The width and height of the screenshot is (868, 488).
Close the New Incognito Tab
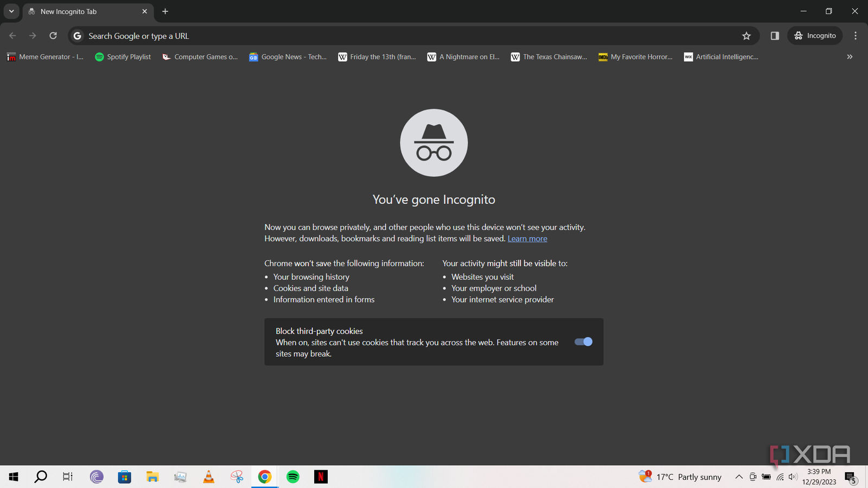[x=145, y=11]
